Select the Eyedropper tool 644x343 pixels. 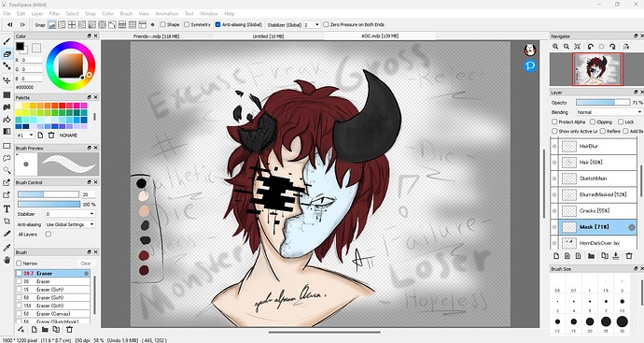coord(7,247)
